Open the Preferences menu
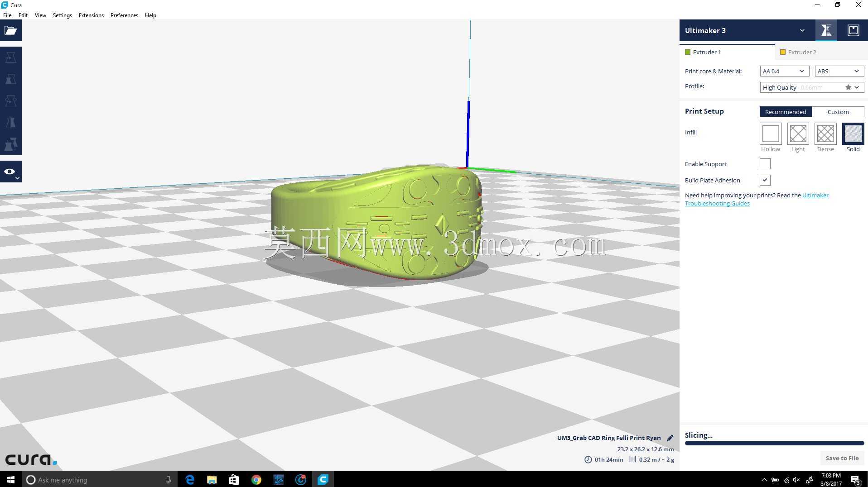Image resolution: width=868 pixels, height=487 pixels. pos(124,15)
